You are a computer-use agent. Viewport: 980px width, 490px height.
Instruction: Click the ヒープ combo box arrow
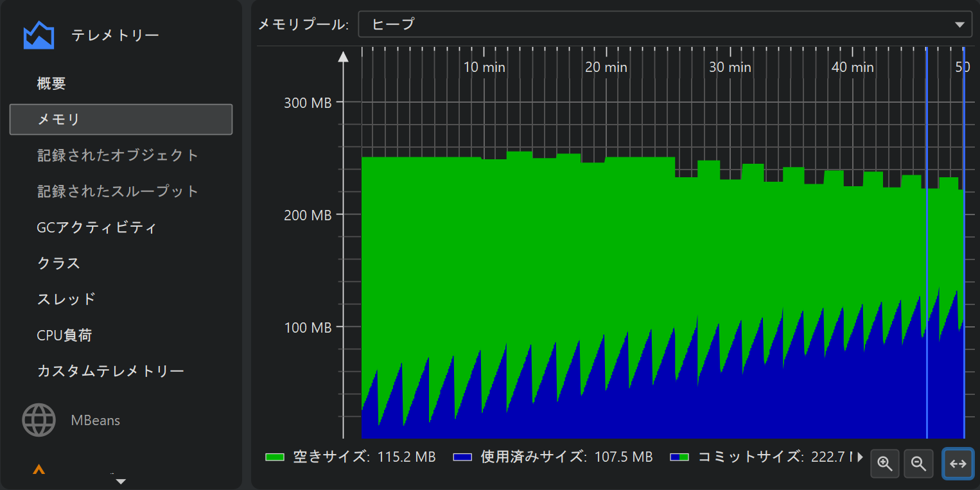pos(959,25)
